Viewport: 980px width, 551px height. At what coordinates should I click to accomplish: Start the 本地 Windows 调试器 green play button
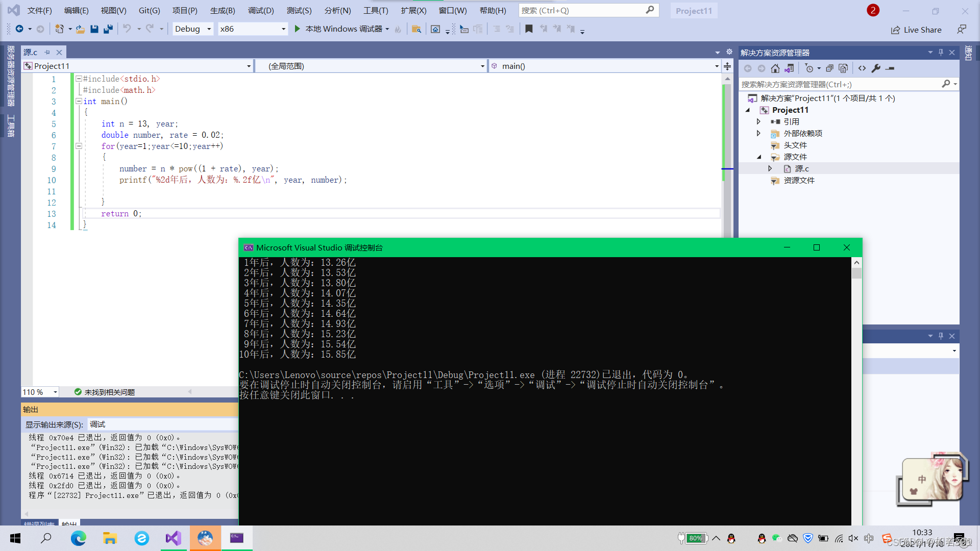click(298, 29)
